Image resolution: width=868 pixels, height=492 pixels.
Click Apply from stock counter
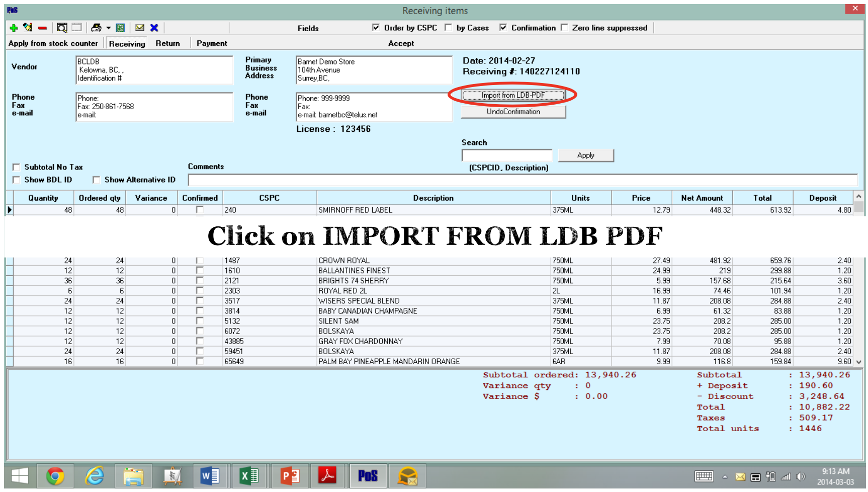pos(53,43)
